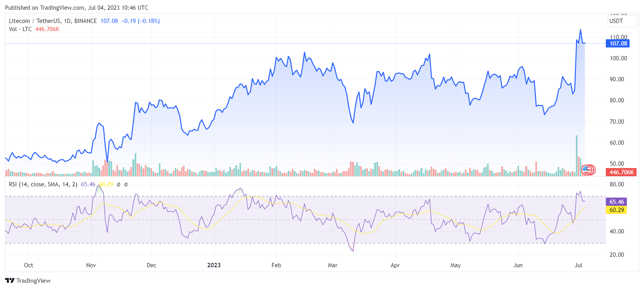
Task: Click the TradingView wordmark at the bottom
Action: [x=33, y=281]
